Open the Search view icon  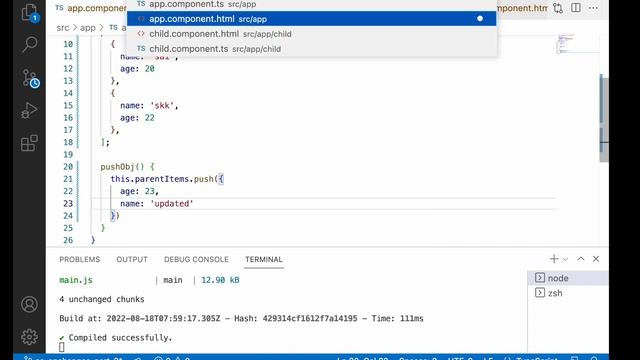click(x=29, y=44)
